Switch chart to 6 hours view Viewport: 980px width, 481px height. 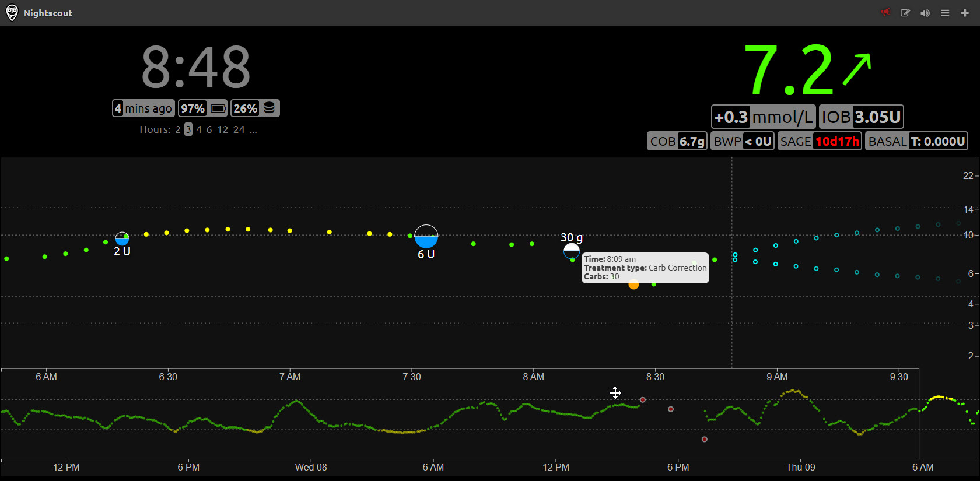(209, 129)
